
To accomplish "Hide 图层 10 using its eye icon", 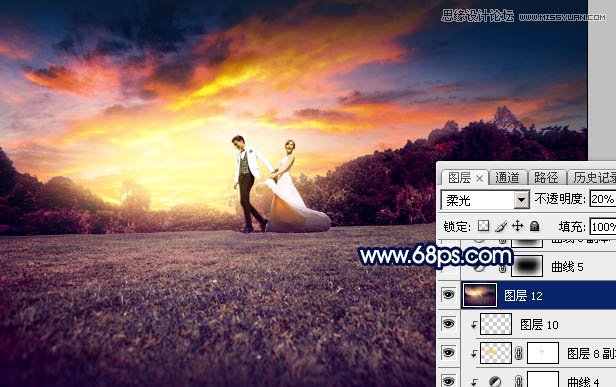I will click(x=449, y=324).
